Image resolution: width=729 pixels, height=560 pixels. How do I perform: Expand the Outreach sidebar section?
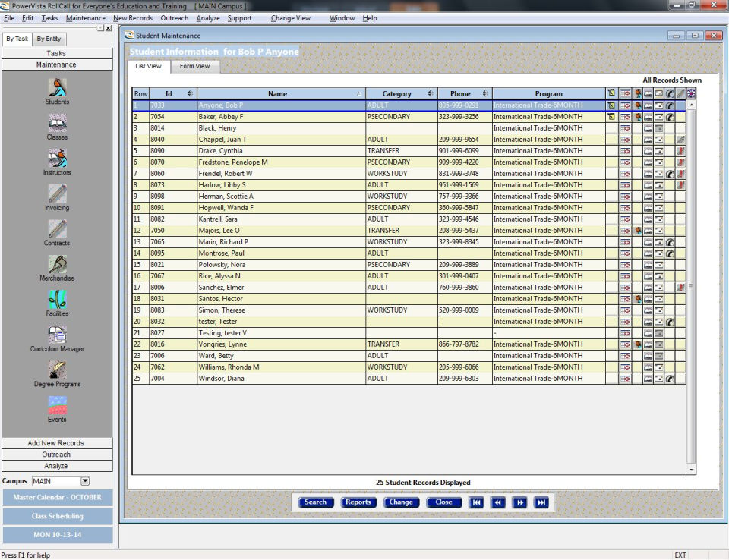point(57,455)
